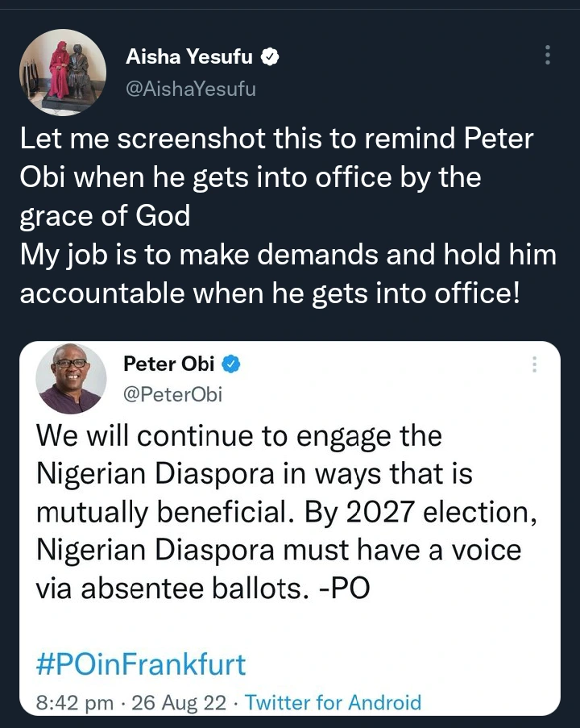Expand the quoted tweet's three-dot menu
Viewport: 580px width, 728px height.
[x=533, y=364]
